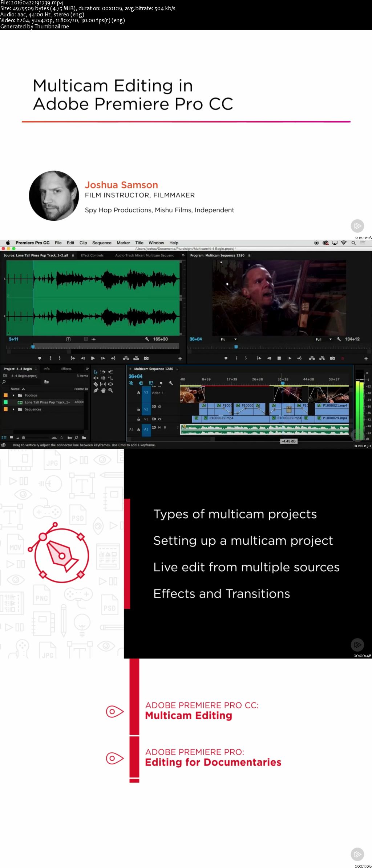
Task: Play the Source monitor clip
Action: [x=93, y=358]
